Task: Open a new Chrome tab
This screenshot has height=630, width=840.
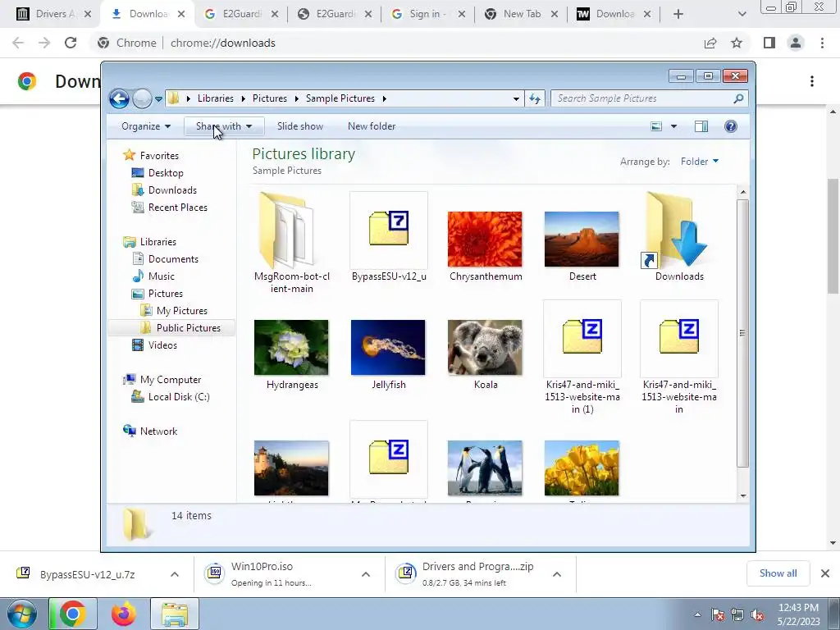Action: click(678, 14)
